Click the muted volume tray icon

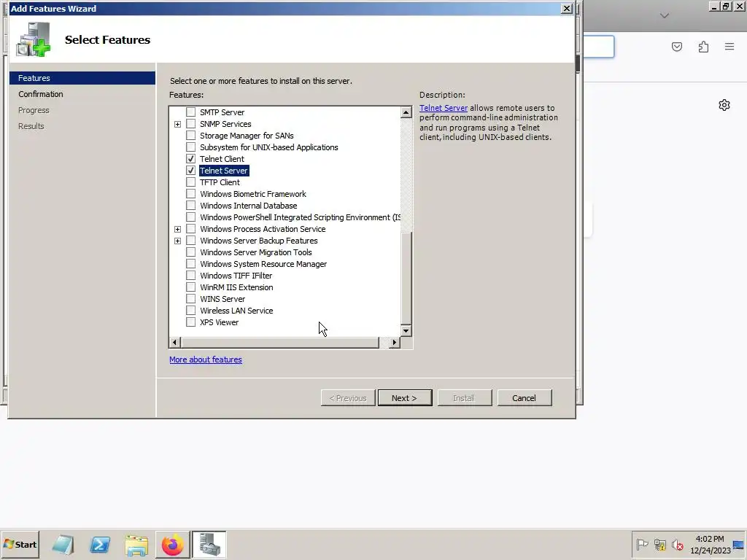point(677,544)
